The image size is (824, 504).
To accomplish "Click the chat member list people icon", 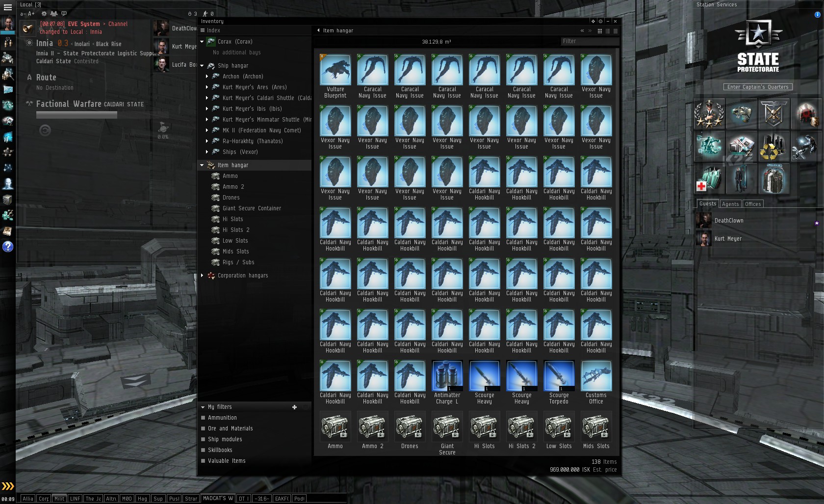I will click(x=54, y=14).
